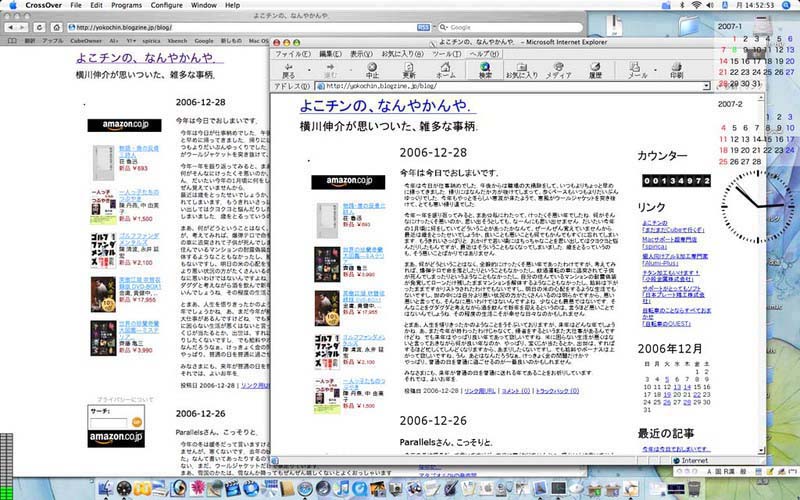
Task: Reload the page in Safari
Action: pos(39,28)
